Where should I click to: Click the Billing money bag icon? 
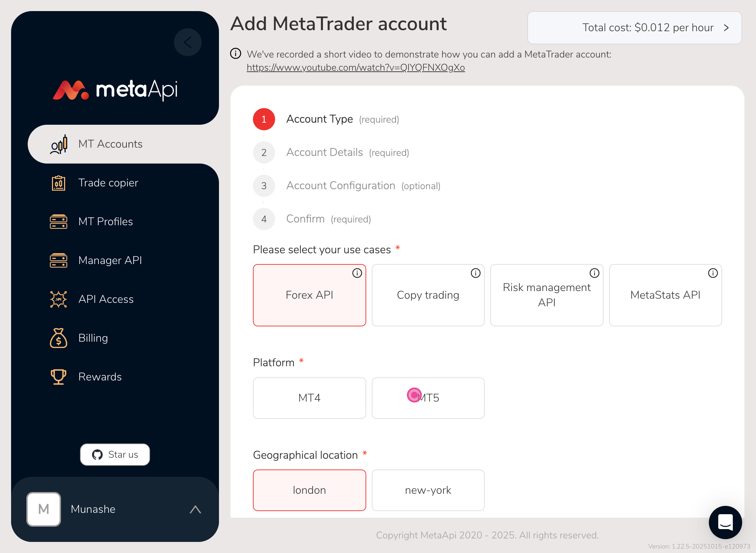pos(59,338)
